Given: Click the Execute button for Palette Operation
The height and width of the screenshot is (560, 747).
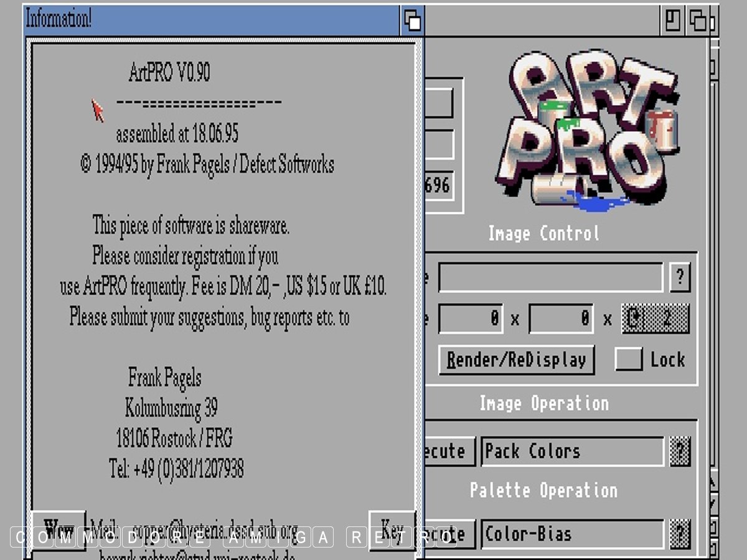Looking at the screenshot, I should (x=450, y=534).
